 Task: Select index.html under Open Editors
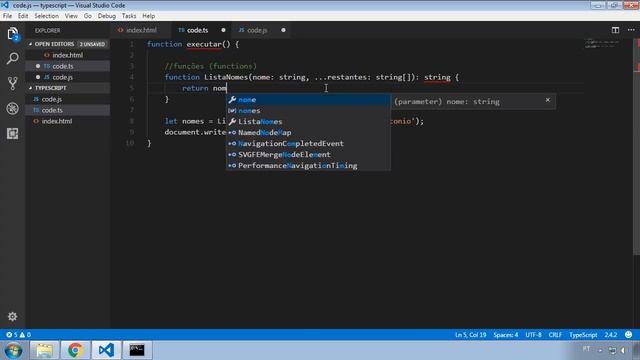[x=68, y=55]
